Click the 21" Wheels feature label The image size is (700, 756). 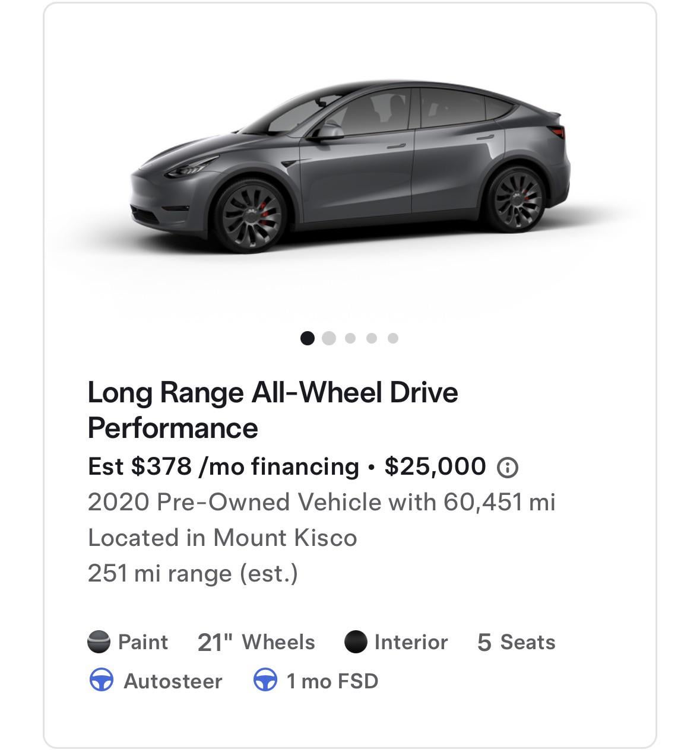[256, 642]
